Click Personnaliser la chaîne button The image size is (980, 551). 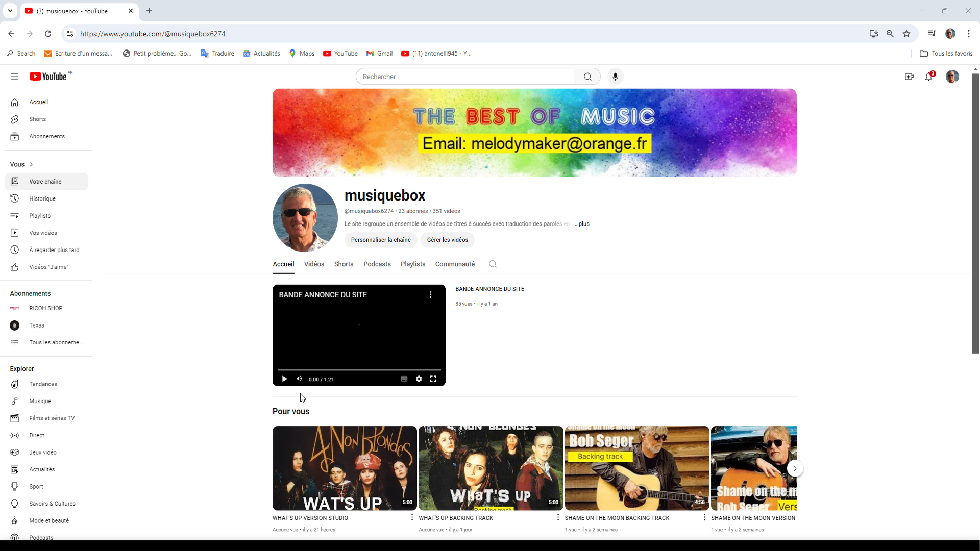click(x=381, y=240)
